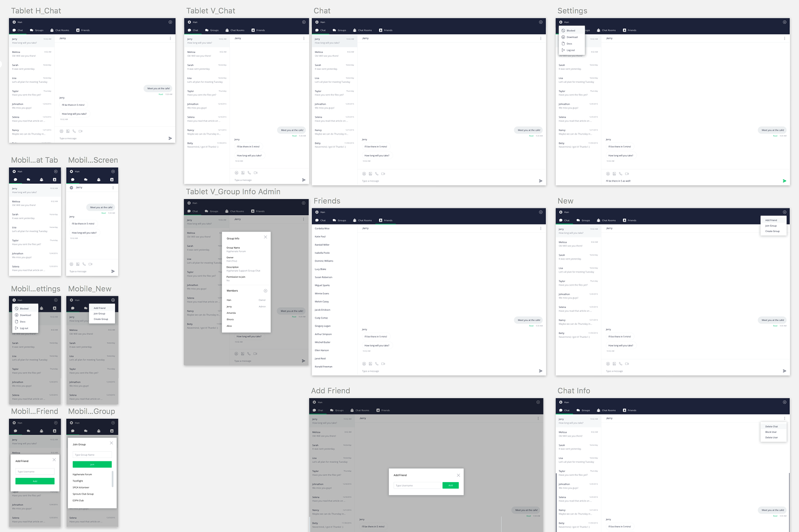Open Melissa conversation in Tablet H_Chat list
This screenshot has height=532, width=799.
pos(32,54)
